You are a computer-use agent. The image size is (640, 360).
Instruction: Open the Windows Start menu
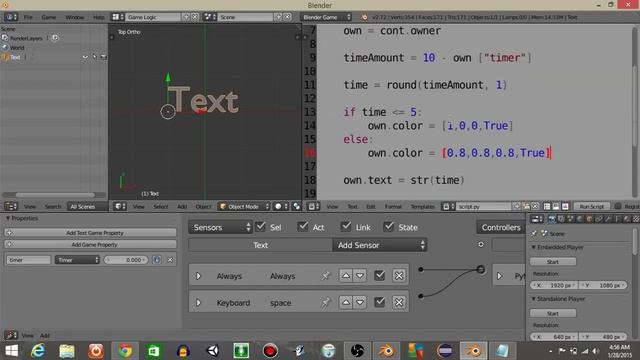[11, 351]
